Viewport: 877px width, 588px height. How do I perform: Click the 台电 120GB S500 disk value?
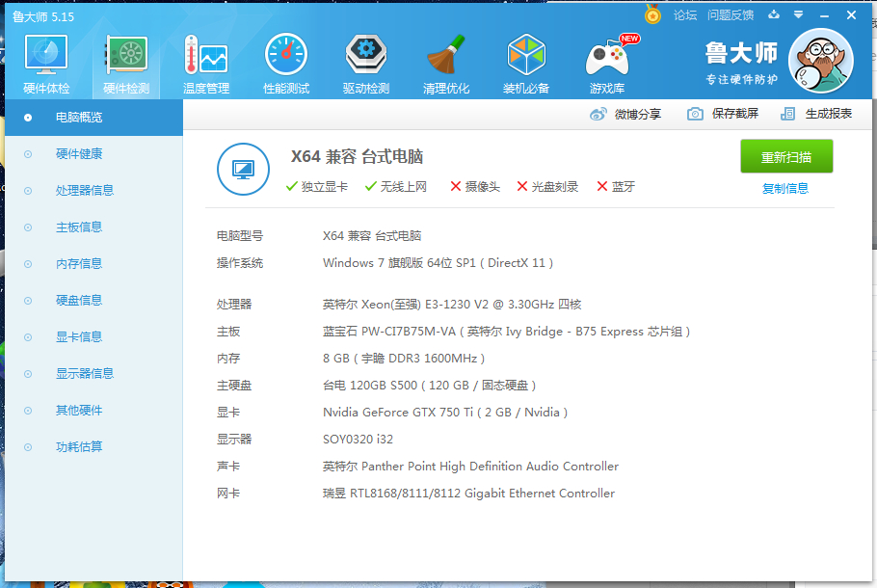click(x=429, y=386)
